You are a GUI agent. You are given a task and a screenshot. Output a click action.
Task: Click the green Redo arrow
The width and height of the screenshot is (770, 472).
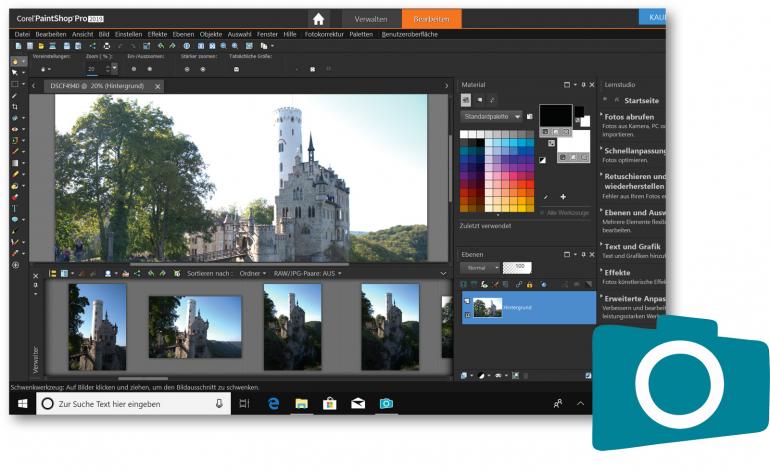(x=172, y=46)
